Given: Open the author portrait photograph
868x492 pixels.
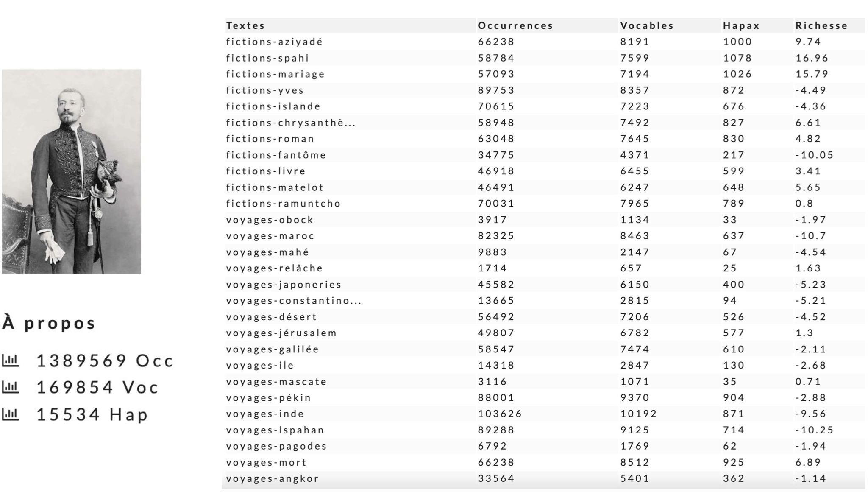Looking at the screenshot, I should [x=71, y=171].
